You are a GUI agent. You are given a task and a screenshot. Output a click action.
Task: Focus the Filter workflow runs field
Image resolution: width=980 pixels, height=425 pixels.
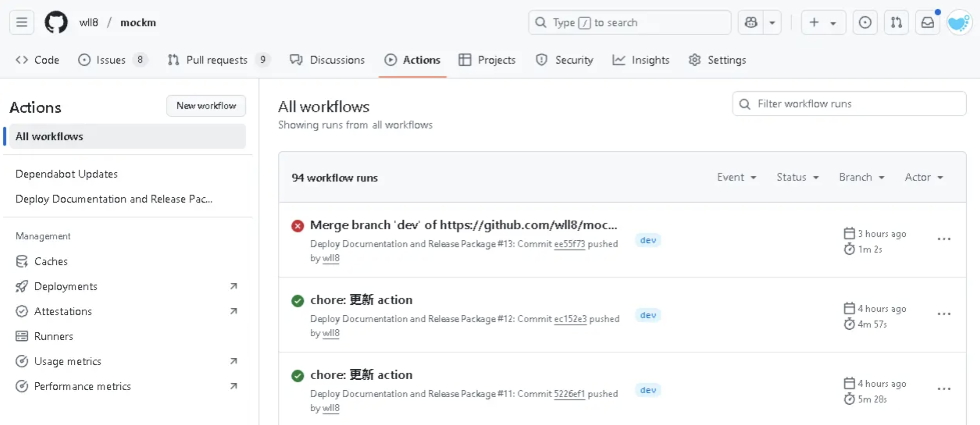pos(849,104)
